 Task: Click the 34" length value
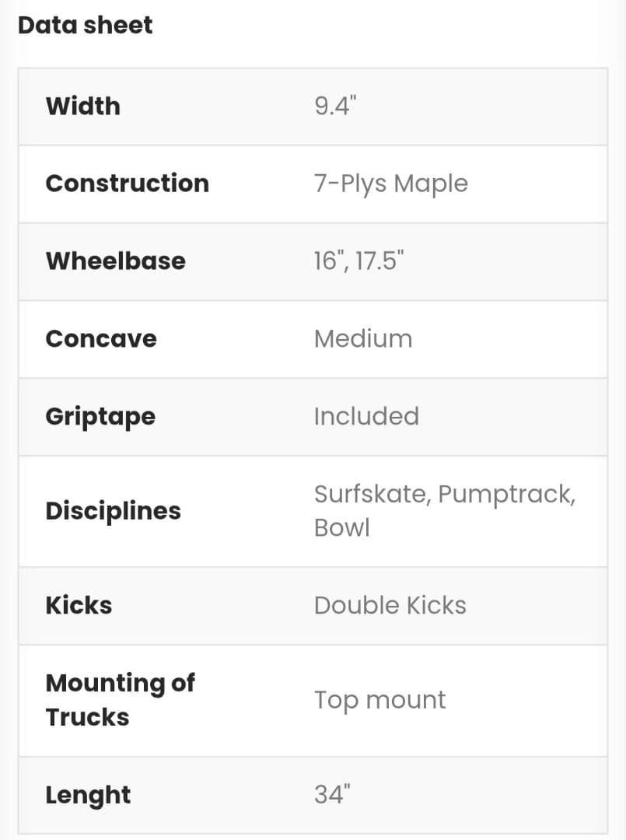tap(333, 795)
